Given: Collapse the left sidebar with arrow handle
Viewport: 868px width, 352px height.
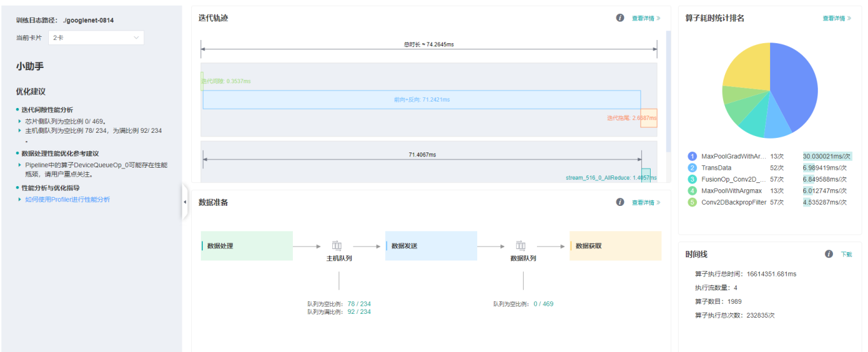Looking at the screenshot, I should click(185, 202).
